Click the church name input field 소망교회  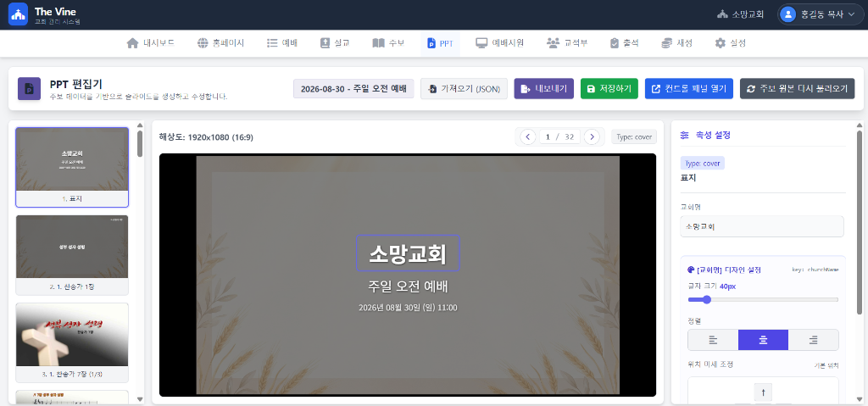pos(762,226)
